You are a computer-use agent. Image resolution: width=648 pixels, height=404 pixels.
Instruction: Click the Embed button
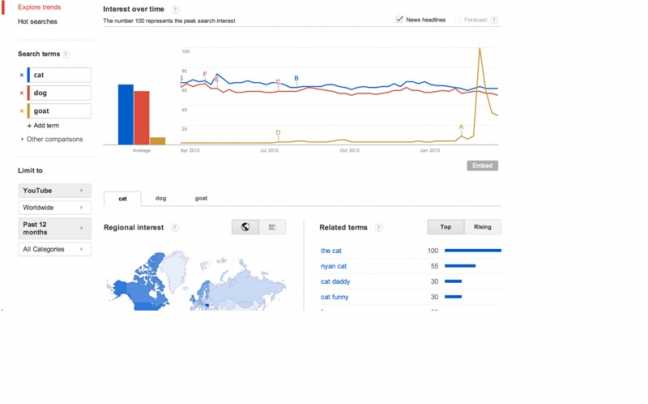482,166
